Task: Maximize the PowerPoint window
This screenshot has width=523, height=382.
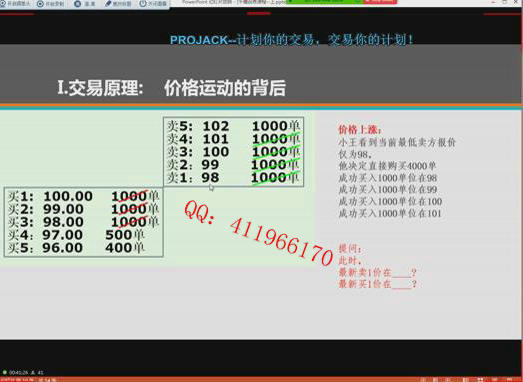Action: click(x=505, y=2)
